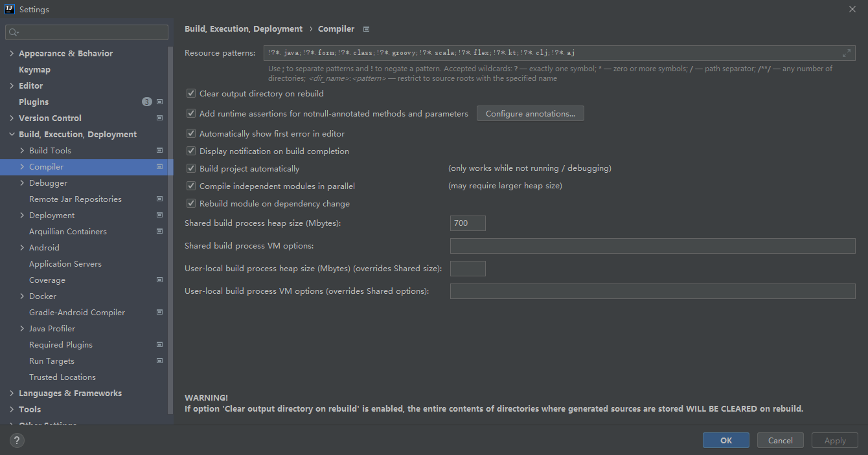Click the search magnifier icon in settings search
868x455 pixels.
click(14, 32)
